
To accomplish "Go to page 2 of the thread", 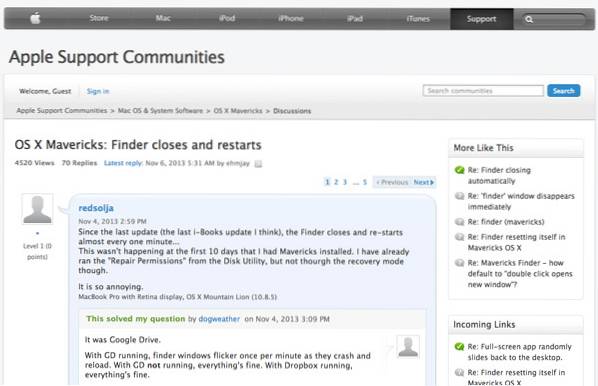I will click(336, 182).
